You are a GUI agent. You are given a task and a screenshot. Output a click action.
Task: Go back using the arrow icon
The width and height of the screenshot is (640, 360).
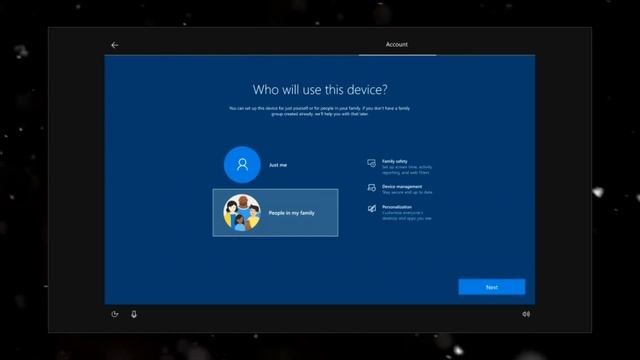pyautogui.click(x=115, y=45)
